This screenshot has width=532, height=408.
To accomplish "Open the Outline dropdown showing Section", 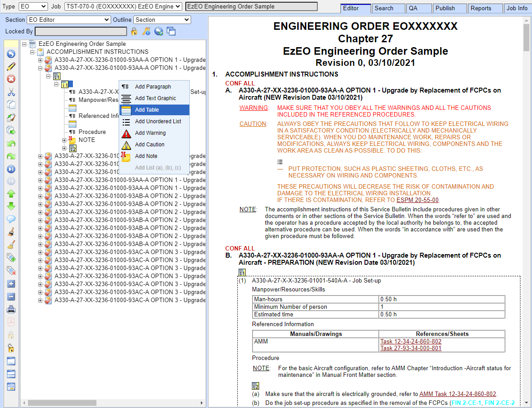I will (x=162, y=20).
